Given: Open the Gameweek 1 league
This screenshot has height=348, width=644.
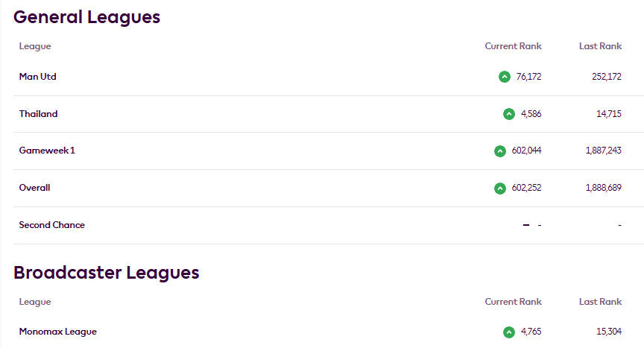Looking at the screenshot, I should point(47,151).
